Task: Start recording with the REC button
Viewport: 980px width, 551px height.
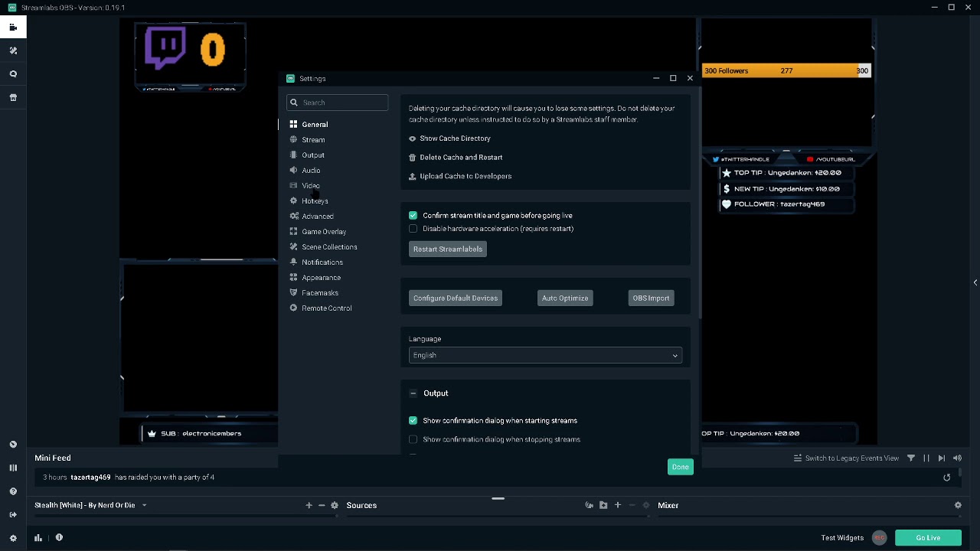Action: click(x=879, y=538)
